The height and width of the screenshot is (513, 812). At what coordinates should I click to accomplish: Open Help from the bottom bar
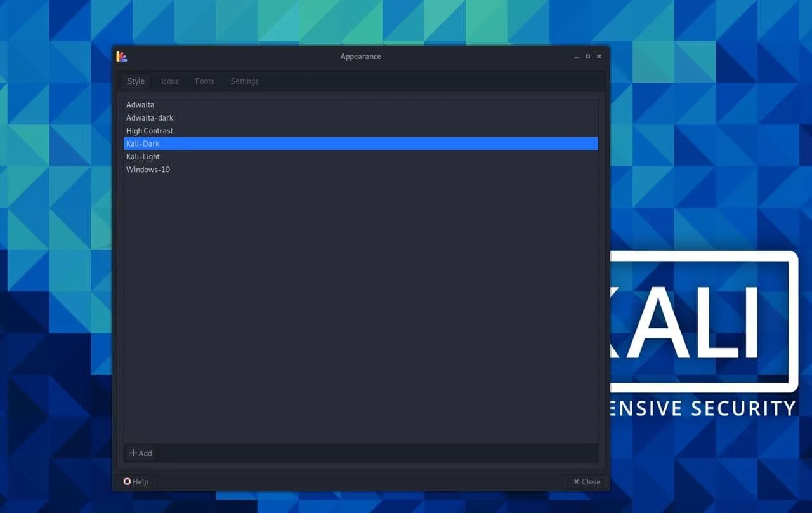pos(136,482)
